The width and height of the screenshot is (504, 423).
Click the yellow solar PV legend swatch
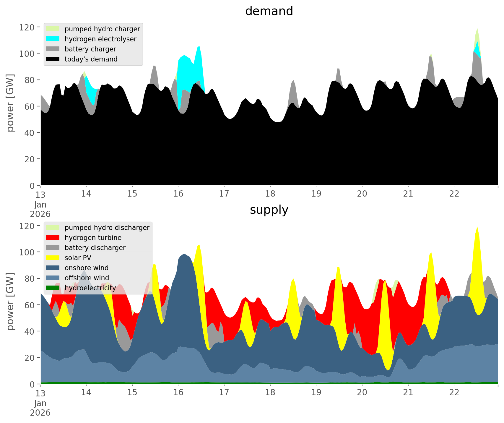pos(53,258)
